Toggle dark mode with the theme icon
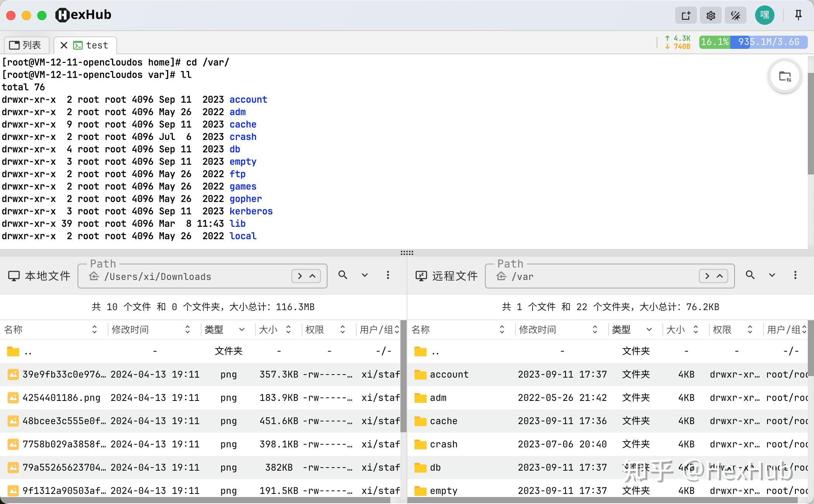This screenshot has height=504, width=814. coord(735,15)
